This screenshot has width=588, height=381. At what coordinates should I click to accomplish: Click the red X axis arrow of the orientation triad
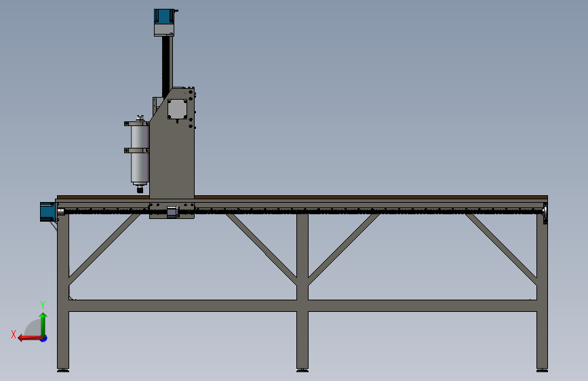[x=30, y=338]
